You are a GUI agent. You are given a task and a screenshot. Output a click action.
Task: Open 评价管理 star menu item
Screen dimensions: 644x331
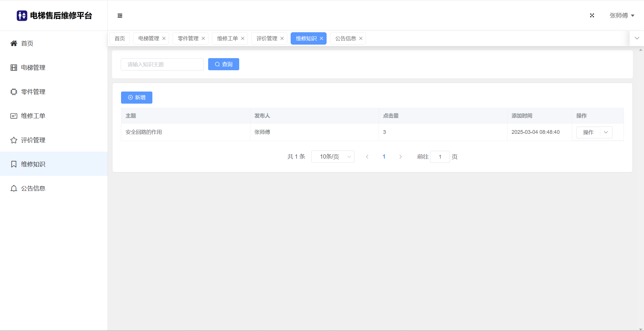33,140
